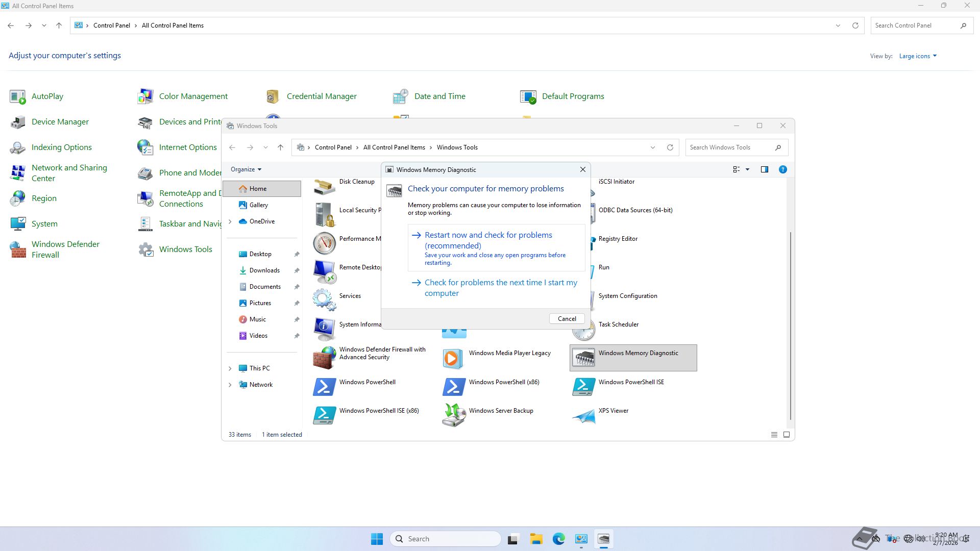
Task: Switch to large icons view layout button
Action: point(787,435)
